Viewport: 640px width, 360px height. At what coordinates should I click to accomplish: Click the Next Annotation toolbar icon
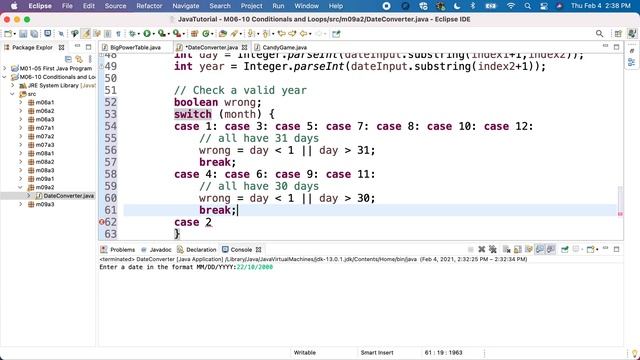tap(251, 33)
